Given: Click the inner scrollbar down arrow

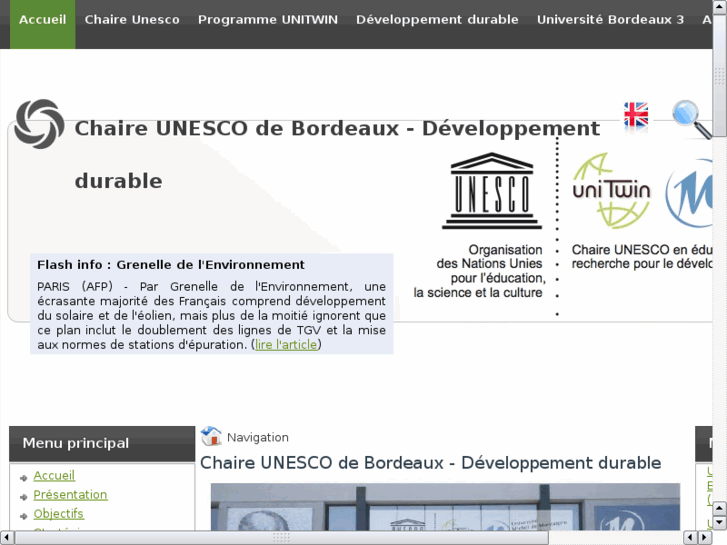Looking at the screenshot, I should point(719,523).
